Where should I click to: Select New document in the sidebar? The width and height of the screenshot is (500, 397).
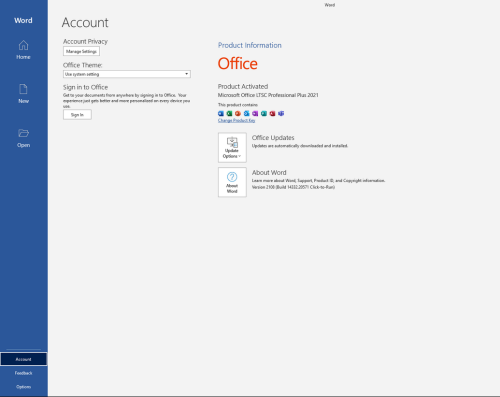[23, 94]
